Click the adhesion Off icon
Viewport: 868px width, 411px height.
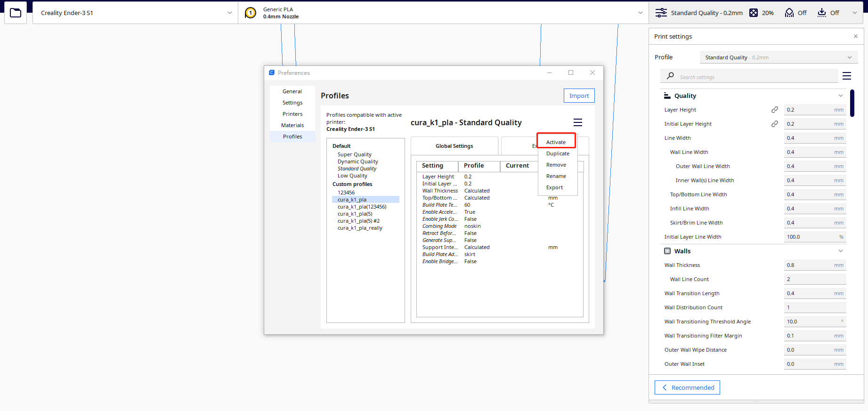point(822,13)
